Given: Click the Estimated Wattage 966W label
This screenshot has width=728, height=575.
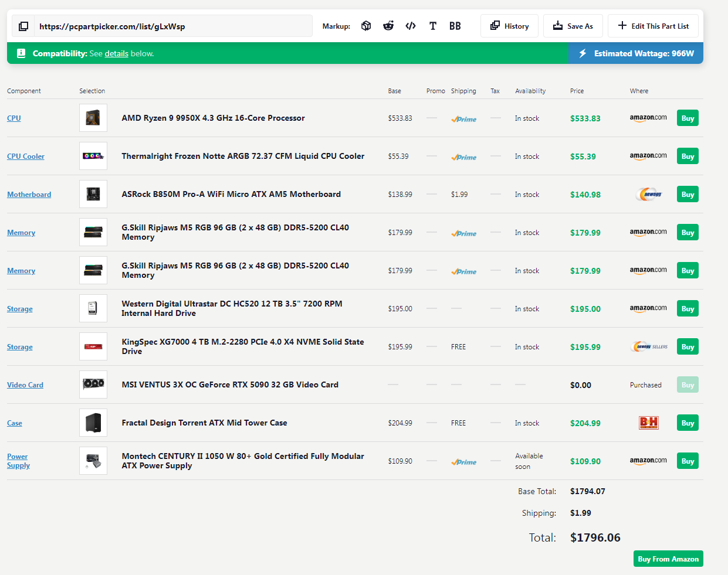Looking at the screenshot, I should (x=644, y=53).
